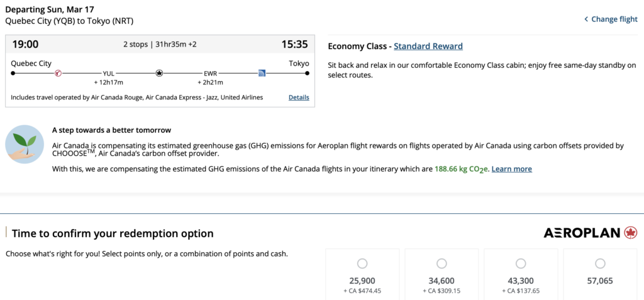Click the 19:00 departure time
Viewport: 644px width, 300px height.
tap(25, 44)
